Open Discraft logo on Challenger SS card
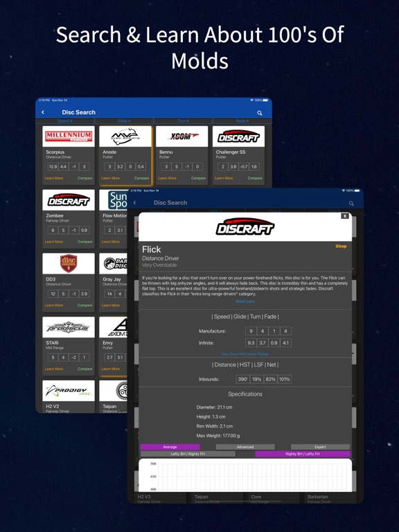Screen dimensions: 399x532 click(238, 136)
